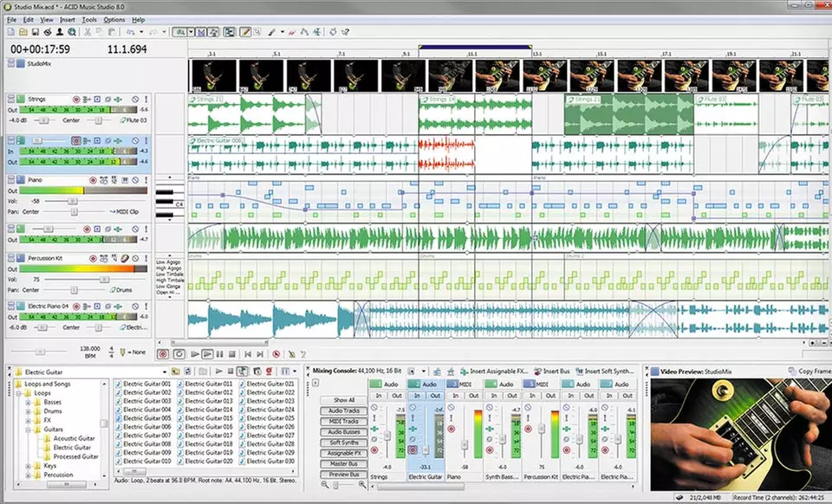Select the red Erase tool

[292, 32]
